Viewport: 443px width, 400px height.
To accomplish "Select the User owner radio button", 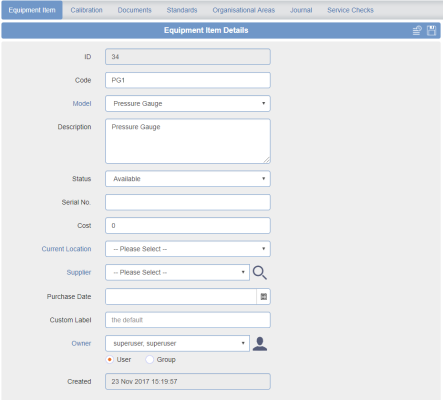I will [109, 360].
